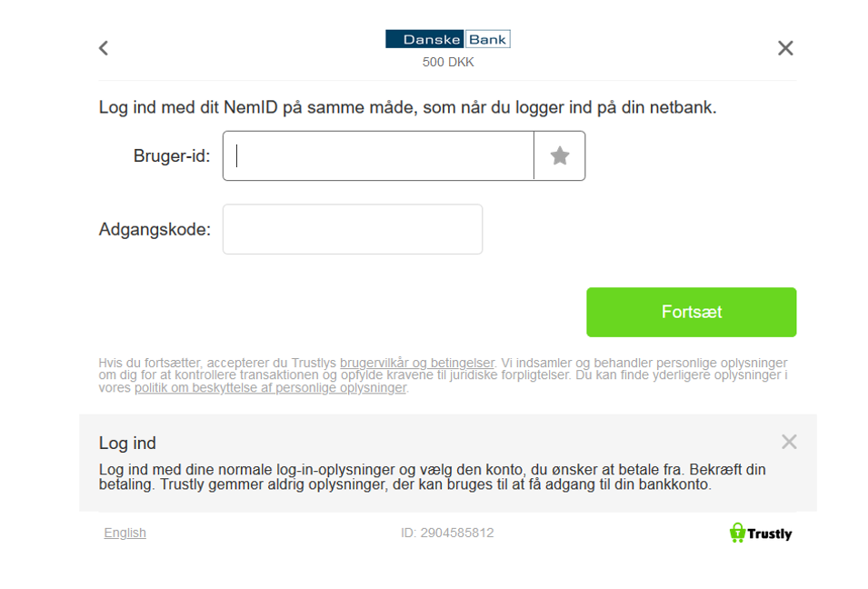This screenshot has width=868, height=589.
Task: Click the green Trustly padlock icon
Action: point(737,533)
